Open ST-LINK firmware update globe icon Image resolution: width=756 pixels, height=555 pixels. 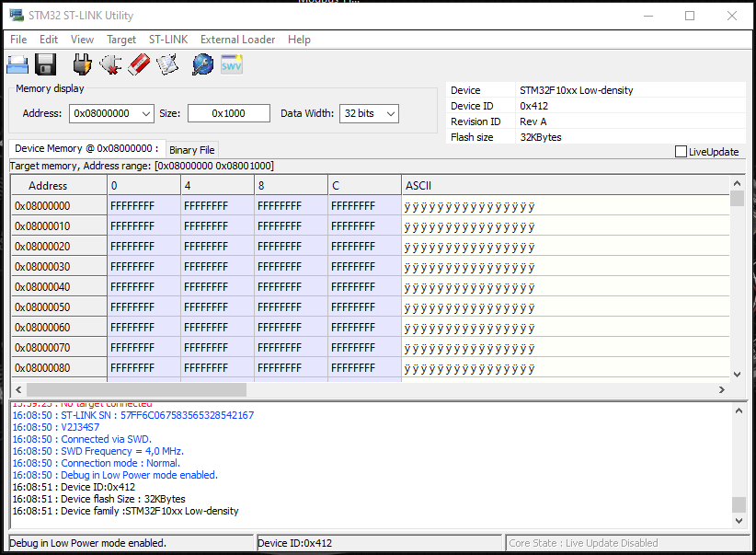click(x=203, y=64)
